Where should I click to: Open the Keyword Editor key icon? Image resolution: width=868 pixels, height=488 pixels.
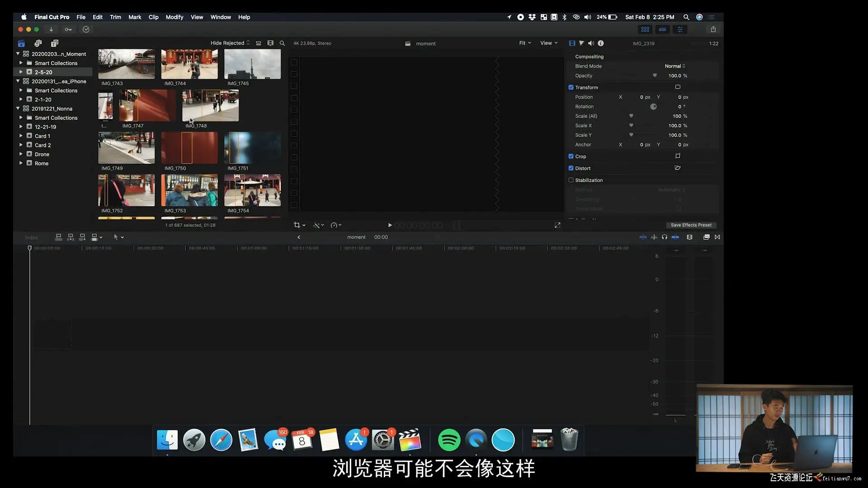pyautogui.click(x=68, y=29)
